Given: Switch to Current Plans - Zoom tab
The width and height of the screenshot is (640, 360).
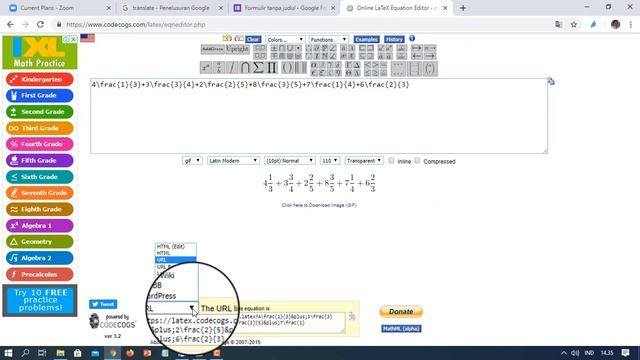Looking at the screenshot, I should (59, 8).
